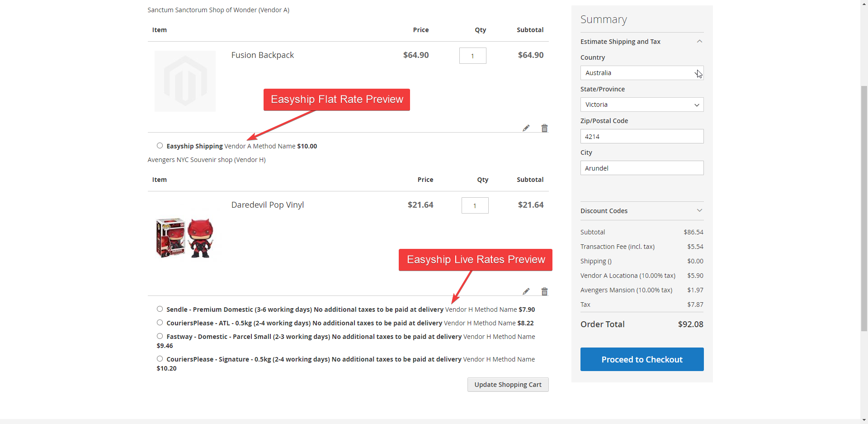
Task: Click Fusion Backpack placeholder thumbnail
Action: tap(185, 81)
